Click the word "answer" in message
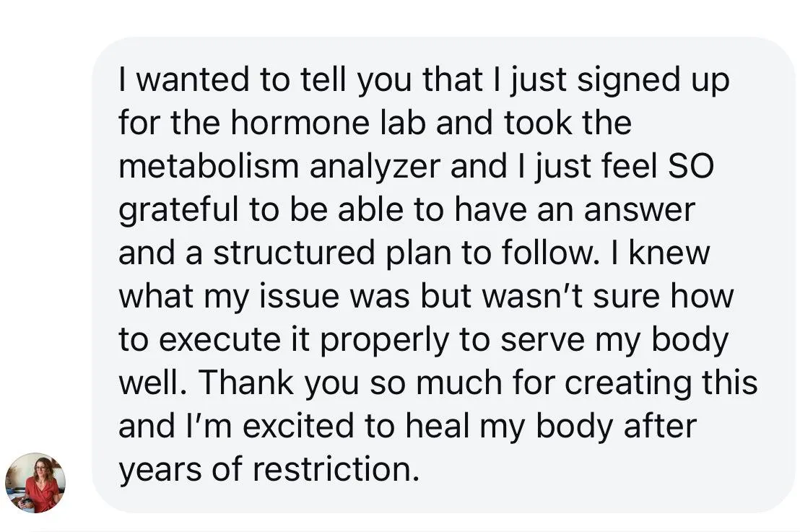800x532 pixels. 639,209
